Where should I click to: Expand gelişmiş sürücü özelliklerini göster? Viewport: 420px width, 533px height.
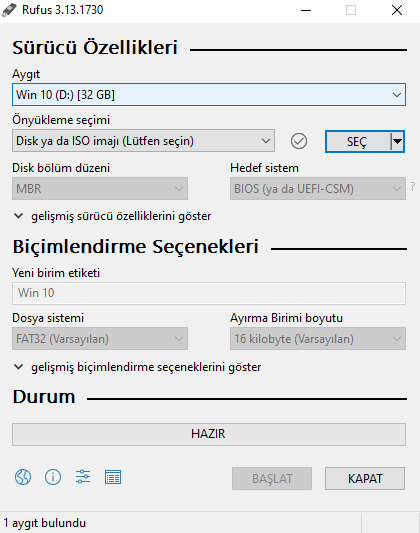112,216
